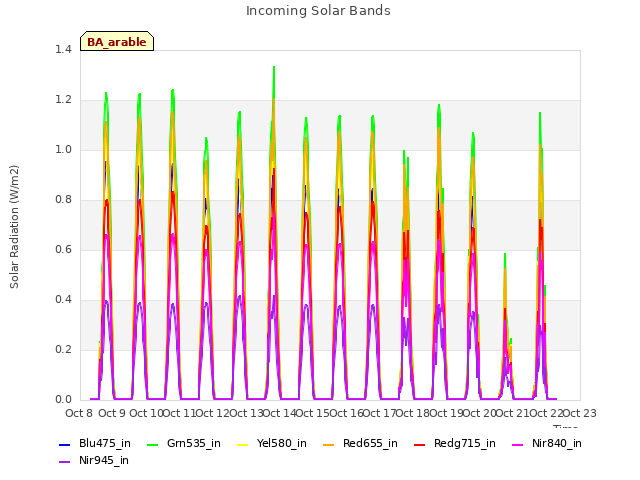Click the 0.8 y-axis tick label

(x=63, y=200)
